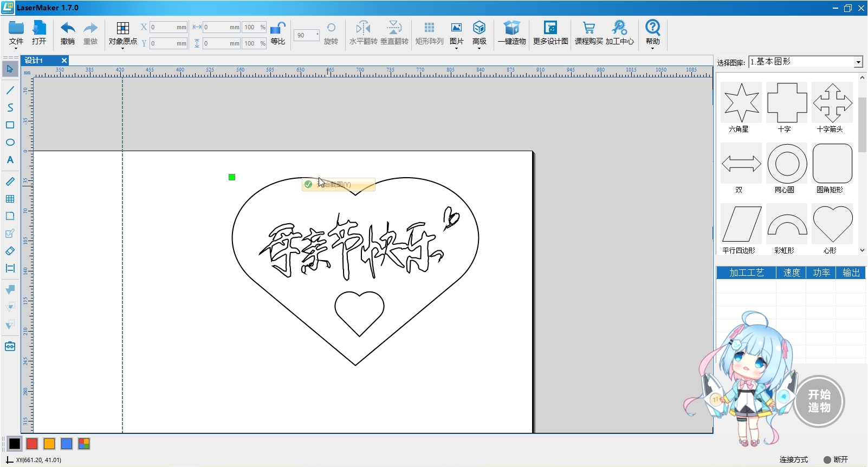868x467 pixels.
Task: Click the width mm input field
Action: [x=222, y=27]
